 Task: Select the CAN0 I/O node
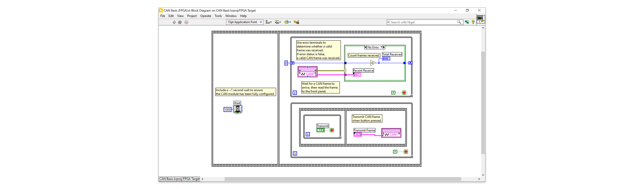[x=308, y=72]
